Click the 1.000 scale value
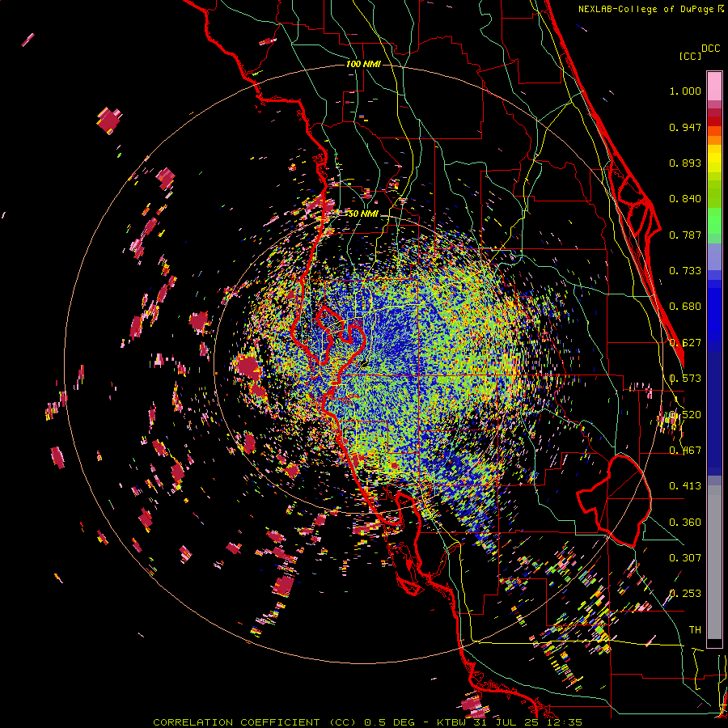This screenshot has height=728, width=728. [x=685, y=91]
